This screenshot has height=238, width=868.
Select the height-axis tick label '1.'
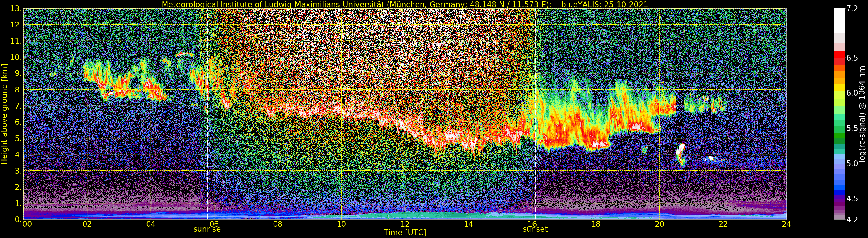point(18,203)
